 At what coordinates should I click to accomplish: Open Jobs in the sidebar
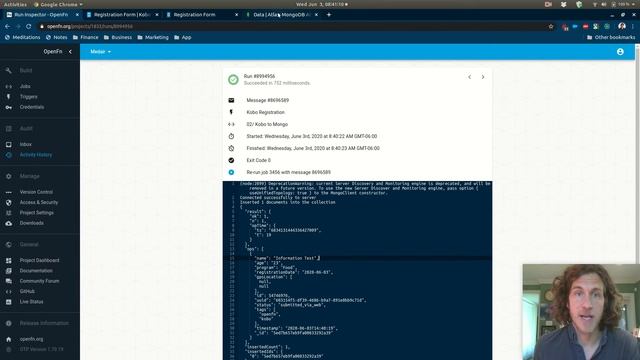point(25,87)
